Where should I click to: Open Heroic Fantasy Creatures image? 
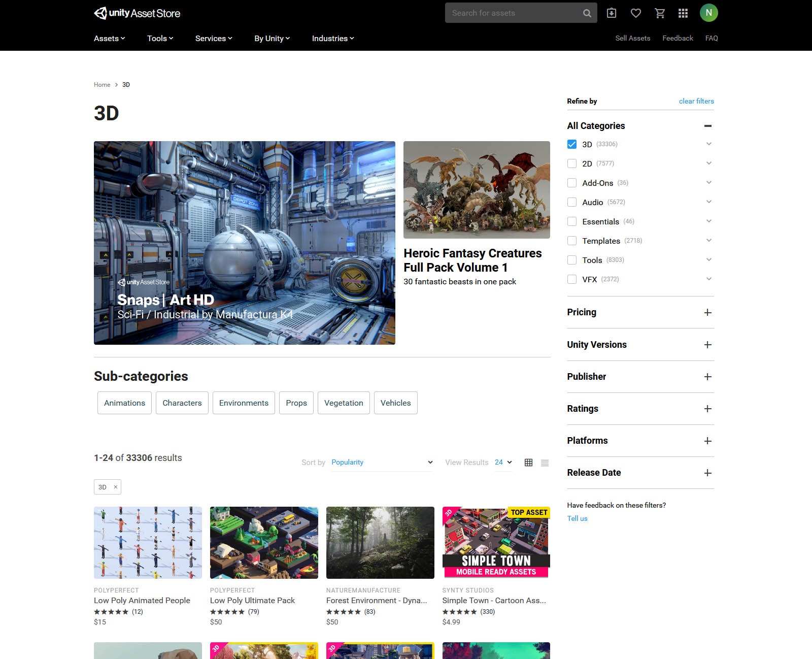(x=477, y=190)
